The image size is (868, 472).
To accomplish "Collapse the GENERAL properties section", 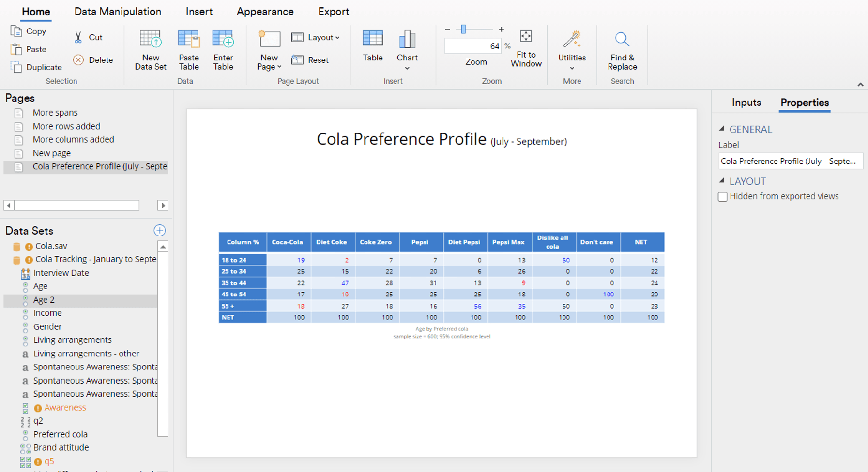I will pyautogui.click(x=722, y=129).
